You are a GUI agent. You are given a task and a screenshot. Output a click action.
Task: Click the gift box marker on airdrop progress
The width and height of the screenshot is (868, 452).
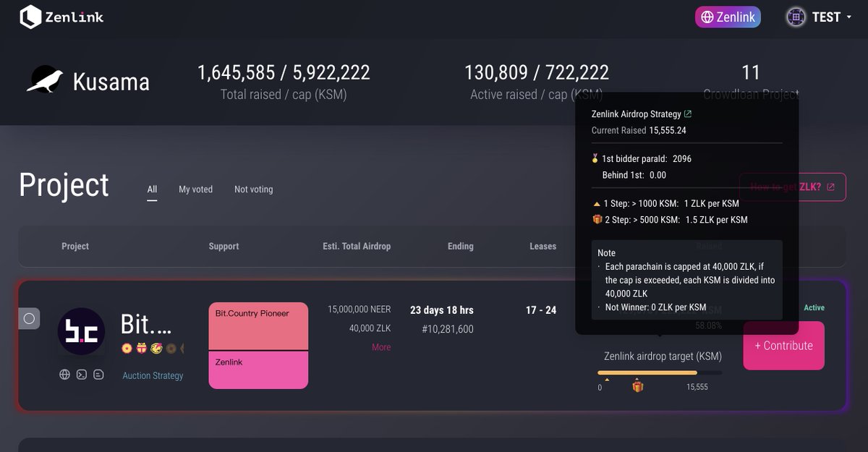(x=637, y=386)
